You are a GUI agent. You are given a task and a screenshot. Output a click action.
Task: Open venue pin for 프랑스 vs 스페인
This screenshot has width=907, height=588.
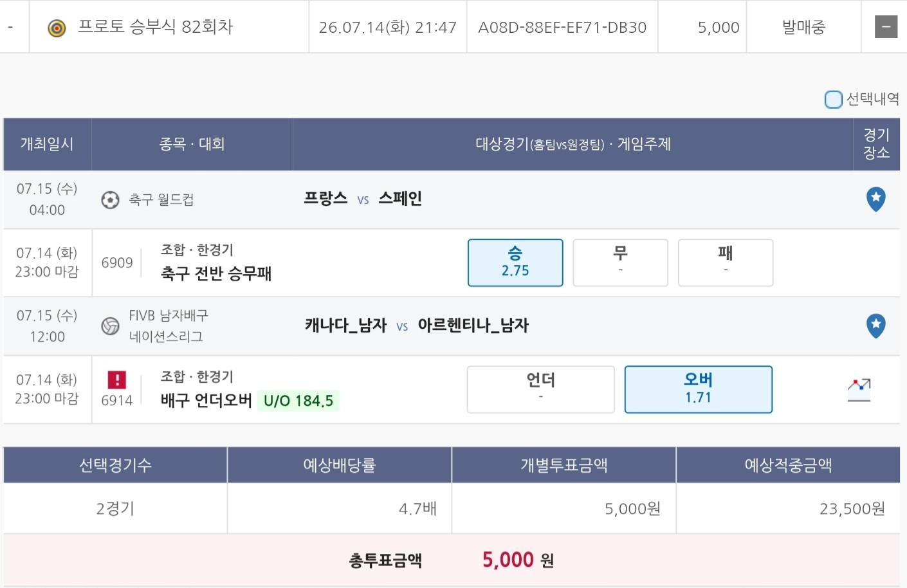[875, 199]
